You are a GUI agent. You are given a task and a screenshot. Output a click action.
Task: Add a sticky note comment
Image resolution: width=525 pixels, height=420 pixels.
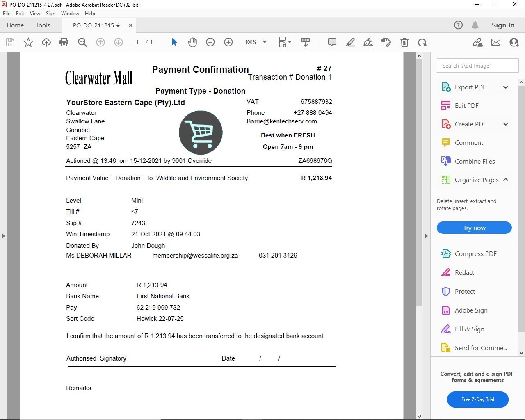point(332,42)
